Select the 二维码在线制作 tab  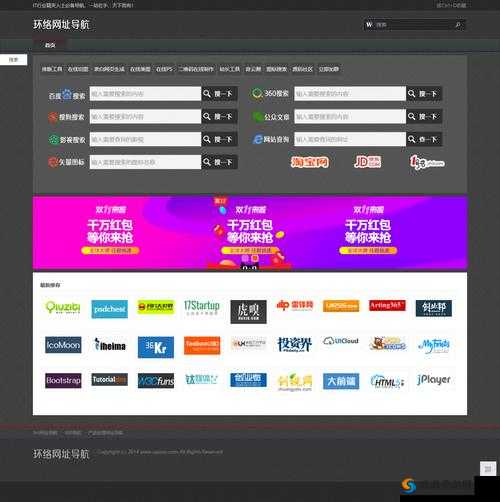(196, 69)
